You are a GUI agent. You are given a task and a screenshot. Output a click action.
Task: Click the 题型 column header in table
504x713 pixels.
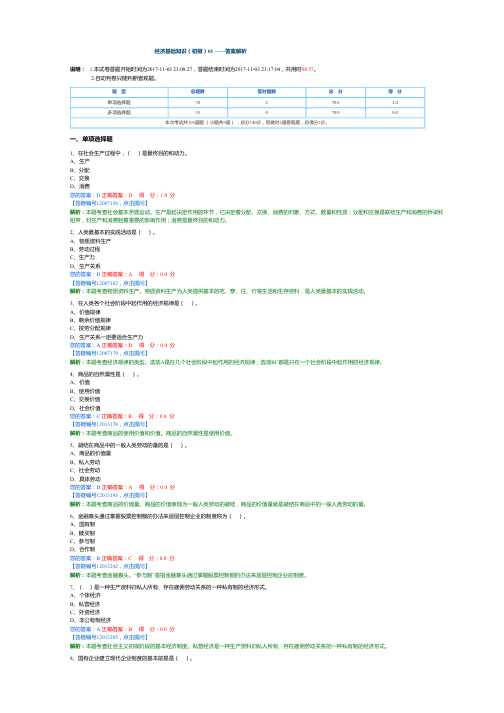click(119, 92)
